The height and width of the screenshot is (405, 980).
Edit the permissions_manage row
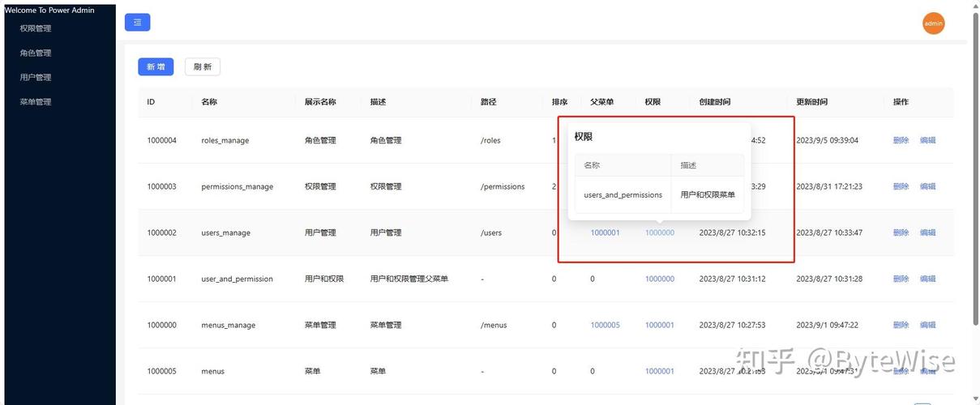point(927,186)
